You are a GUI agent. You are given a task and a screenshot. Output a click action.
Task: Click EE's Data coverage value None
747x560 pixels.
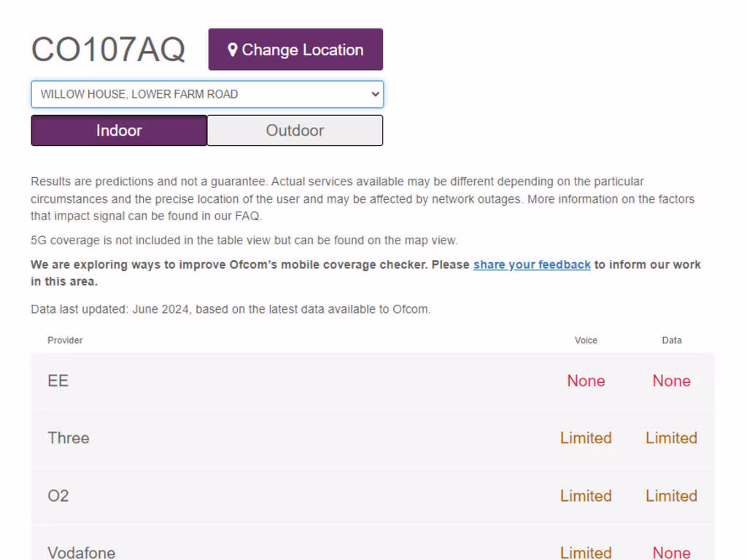click(671, 381)
